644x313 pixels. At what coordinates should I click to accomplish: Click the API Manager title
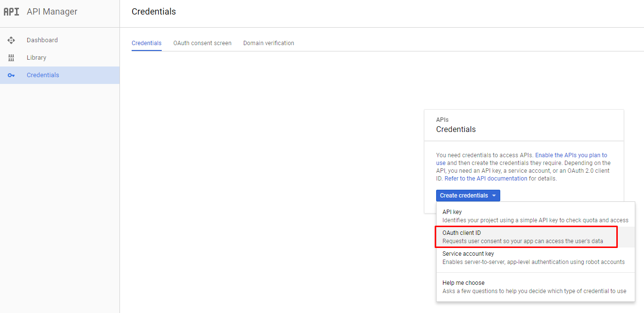pos(52,12)
